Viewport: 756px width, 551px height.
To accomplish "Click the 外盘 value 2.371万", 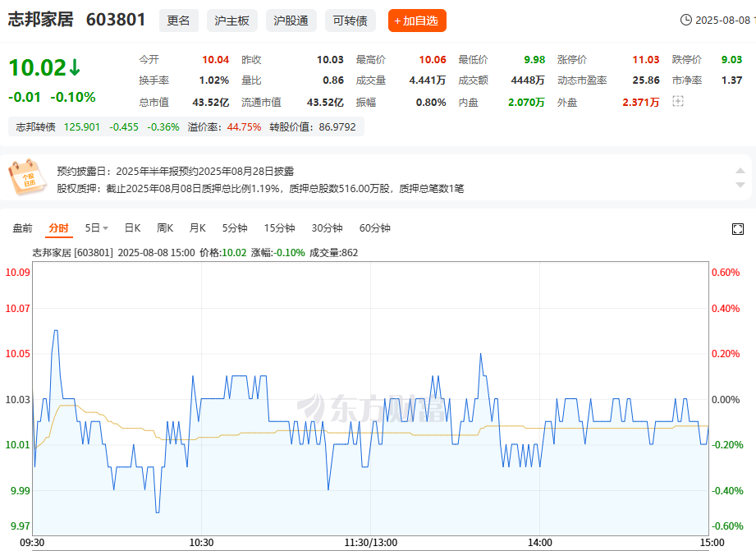I will 641,103.
